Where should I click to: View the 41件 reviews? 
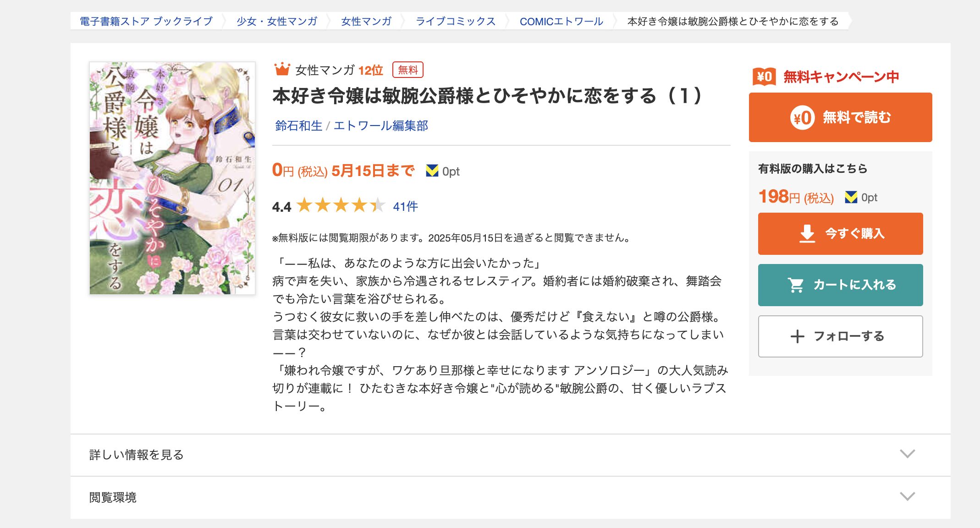(x=405, y=206)
